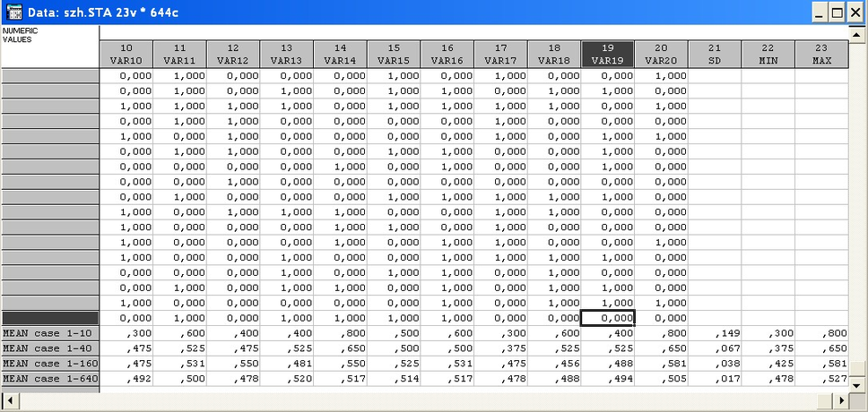Click SD value ,038
Image resolution: width=868 pixels, height=412 pixels.
[x=716, y=364]
